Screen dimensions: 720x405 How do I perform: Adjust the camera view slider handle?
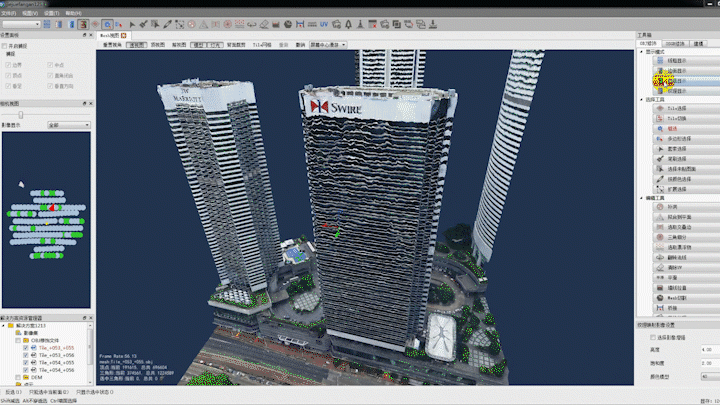pos(21,114)
